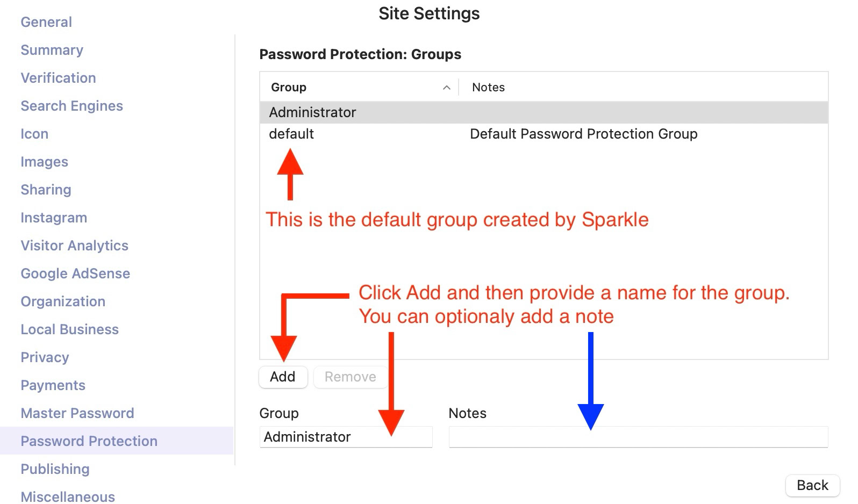Click the Remove button
The image size is (858, 504).
pos(350,377)
